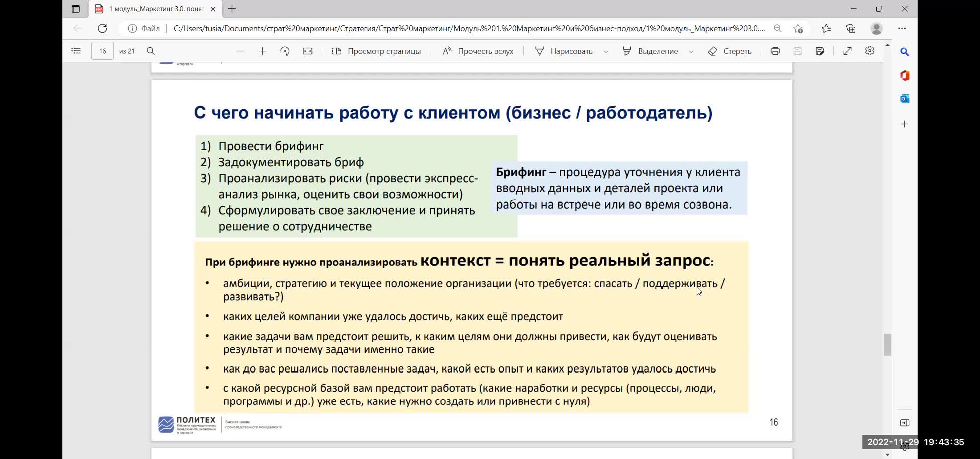980x459 pixels.
Task: Toggle the PDF table of contents
Action: (x=76, y=51)
